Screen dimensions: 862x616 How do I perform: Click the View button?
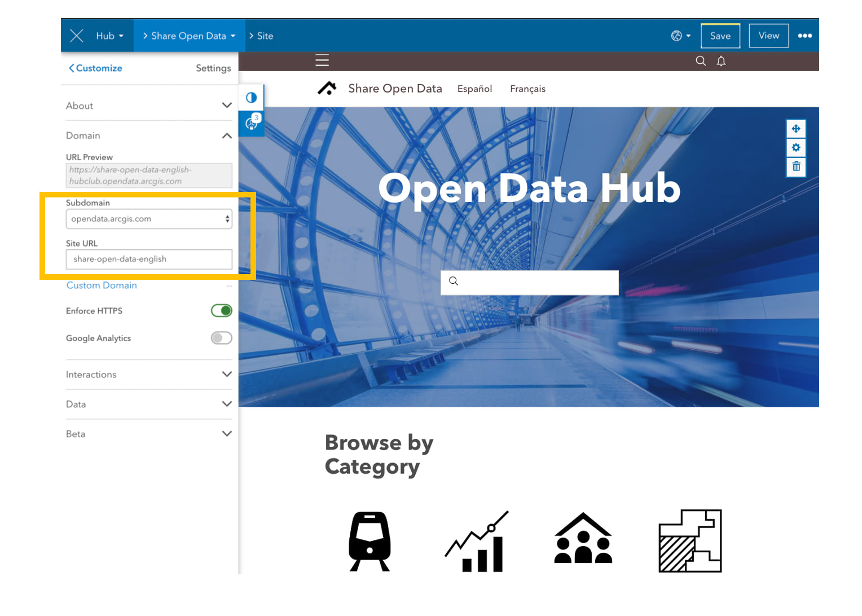click(x=769, y=36)
